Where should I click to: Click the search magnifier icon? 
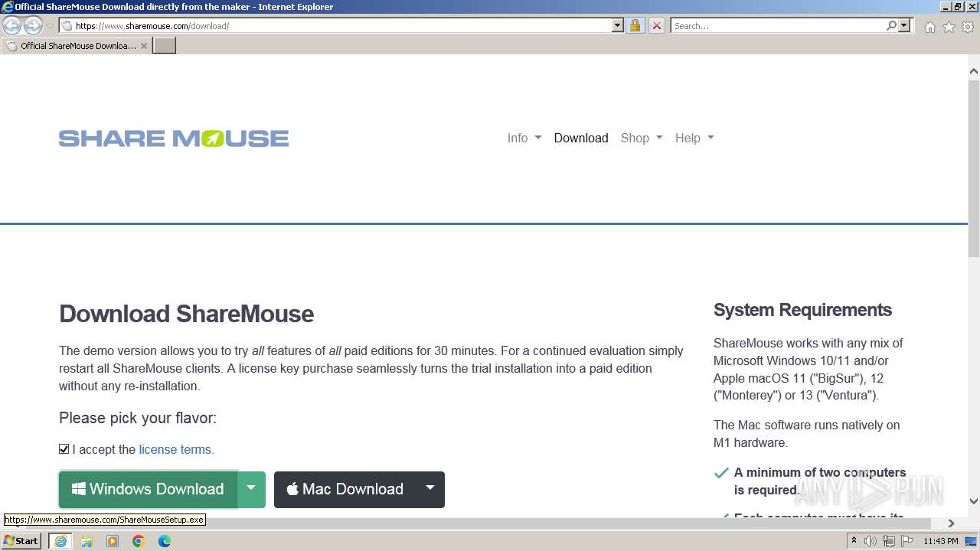[891, 25]
